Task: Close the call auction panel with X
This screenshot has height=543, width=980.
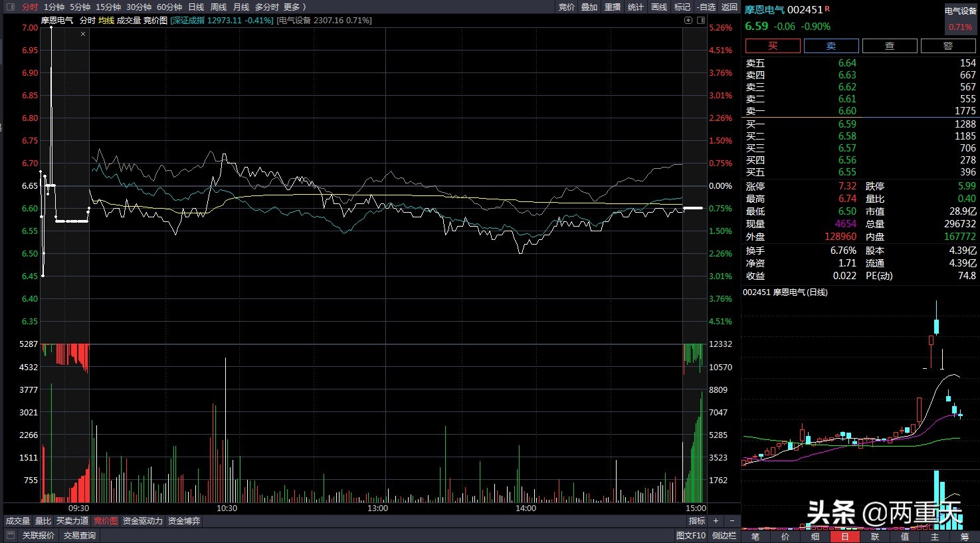Action: coord(83,34)
